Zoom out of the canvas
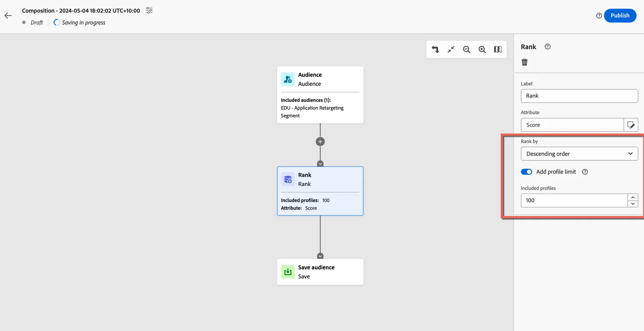This screenshot has width=644, height=331. pyautogui.click(x=467, y=50)
